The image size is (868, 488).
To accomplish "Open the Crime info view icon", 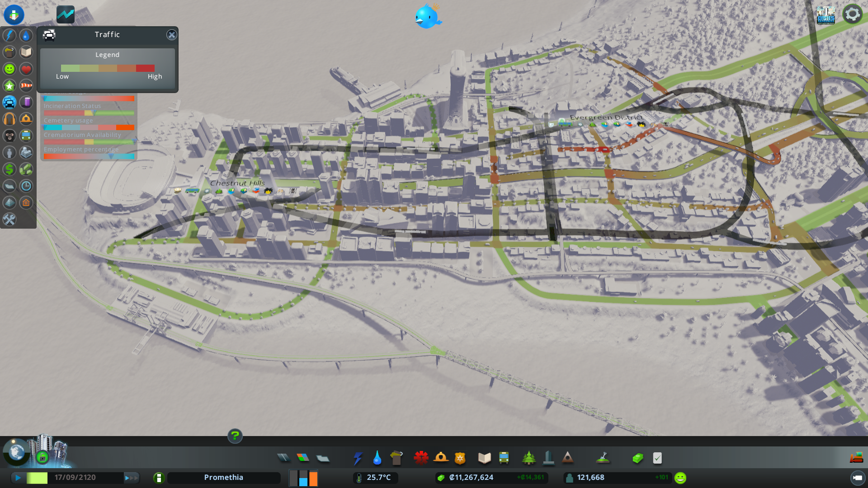I will (9, 136).
